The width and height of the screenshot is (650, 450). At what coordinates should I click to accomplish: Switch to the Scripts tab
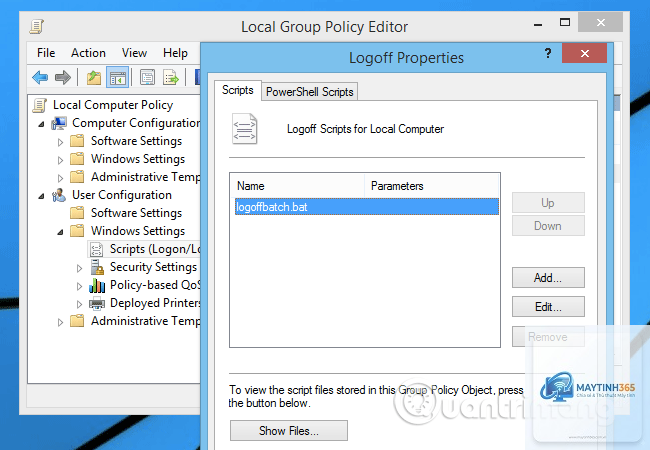pos(238,90)
